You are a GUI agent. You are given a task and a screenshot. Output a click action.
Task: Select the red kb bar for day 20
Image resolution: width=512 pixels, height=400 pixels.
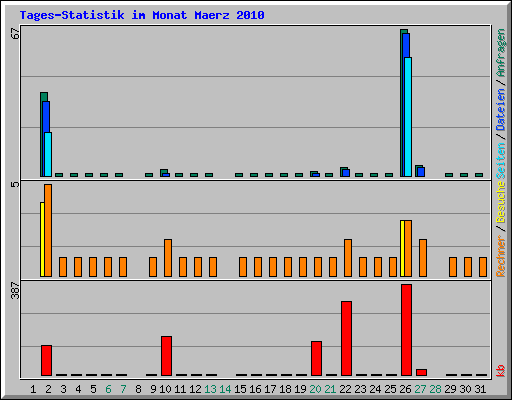pos(317,358)
